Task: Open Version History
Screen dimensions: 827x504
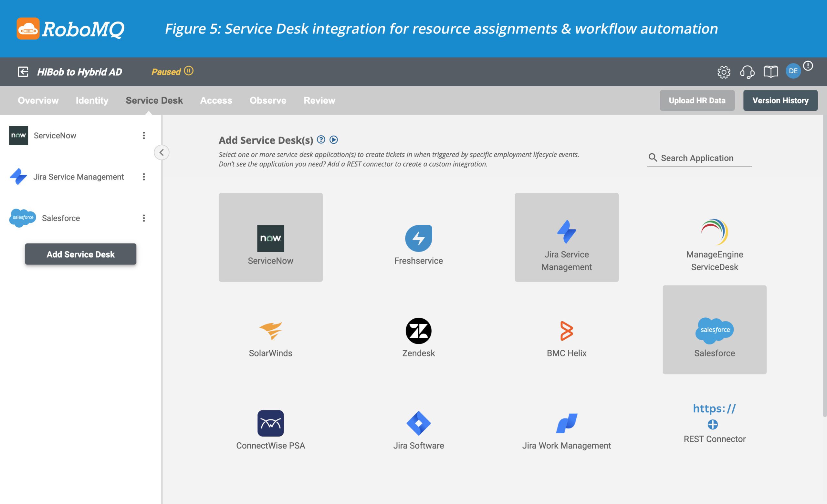Action: coord(780,100)
